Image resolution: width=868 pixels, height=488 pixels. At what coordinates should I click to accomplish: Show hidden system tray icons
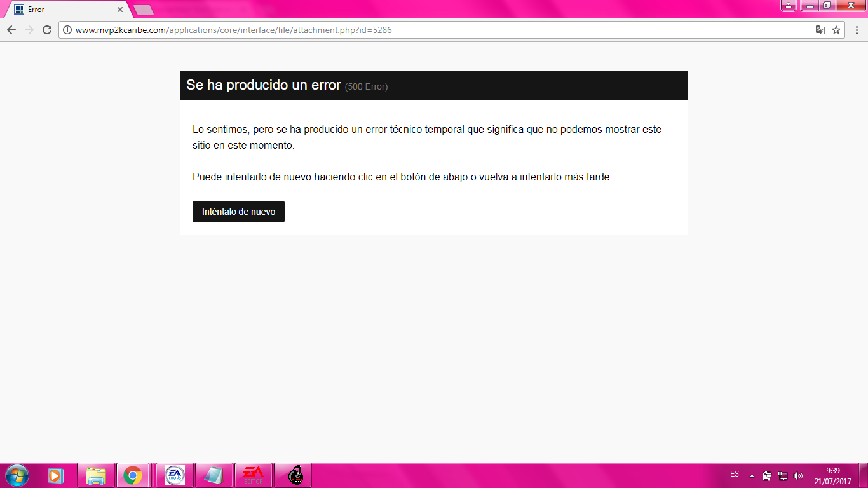(752, 475)
